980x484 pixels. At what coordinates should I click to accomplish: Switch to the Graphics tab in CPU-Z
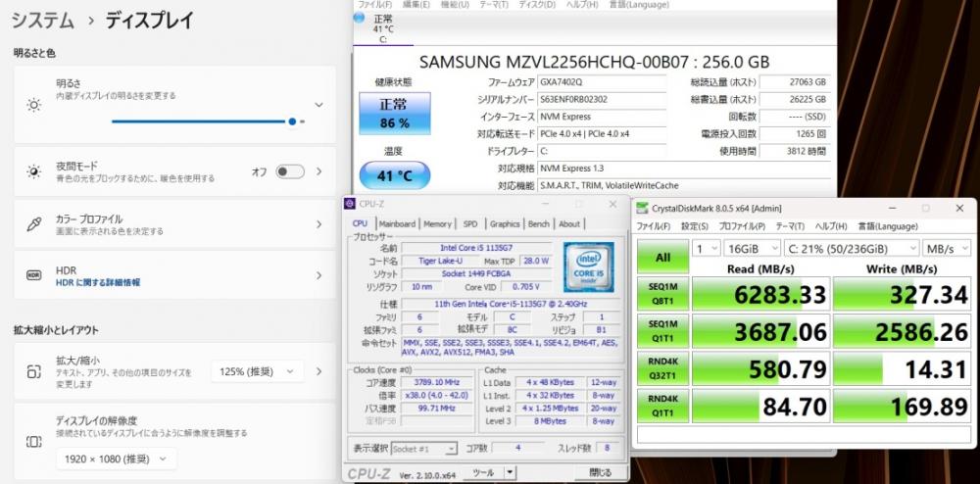pos(505,223)
